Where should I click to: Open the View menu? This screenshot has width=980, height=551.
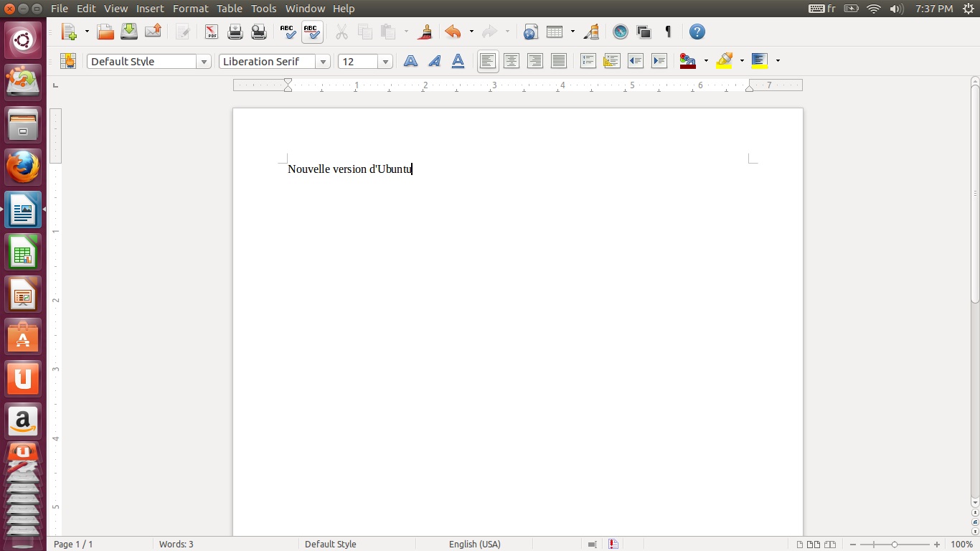click(116, 9)
